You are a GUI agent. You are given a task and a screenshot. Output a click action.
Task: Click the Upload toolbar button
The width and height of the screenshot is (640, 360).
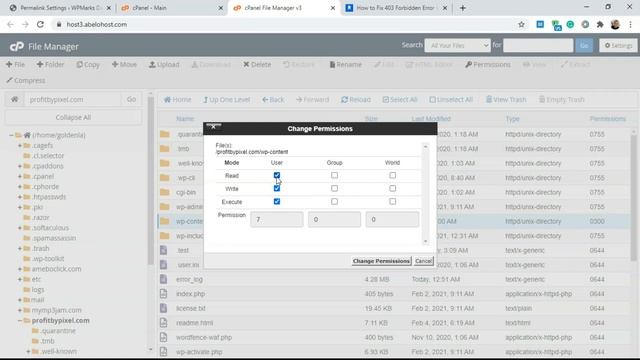(x=164, y=64)
